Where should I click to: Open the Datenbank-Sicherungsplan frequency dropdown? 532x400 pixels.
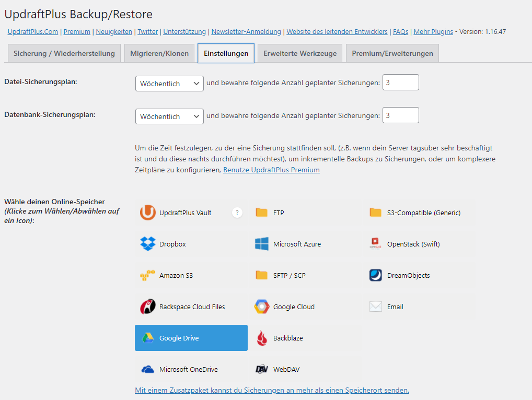(x=169, y=116)
